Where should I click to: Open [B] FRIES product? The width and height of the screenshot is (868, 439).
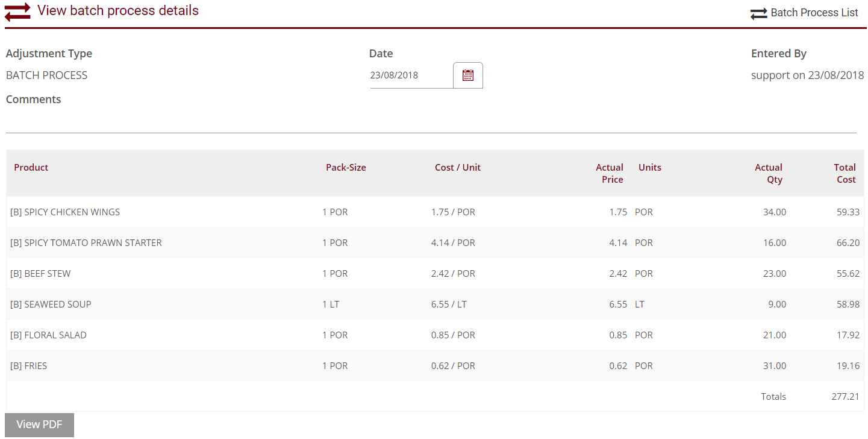(28, 365)
